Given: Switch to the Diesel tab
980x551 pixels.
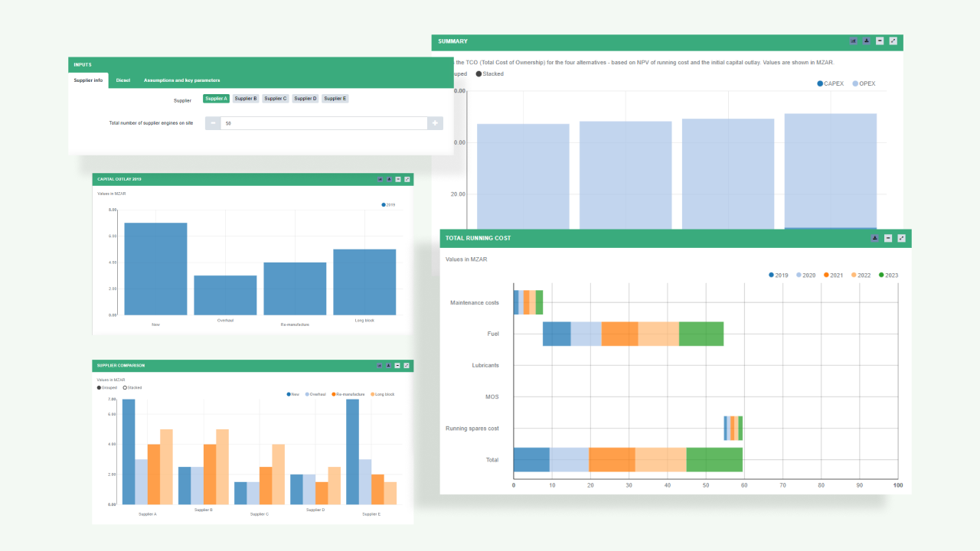Looking at the screenshot, I should pyautogui.click(x=122, y=80).
